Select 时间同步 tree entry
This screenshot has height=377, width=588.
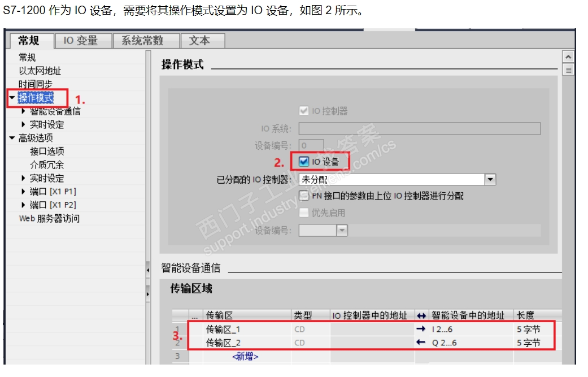pos(35,84)
